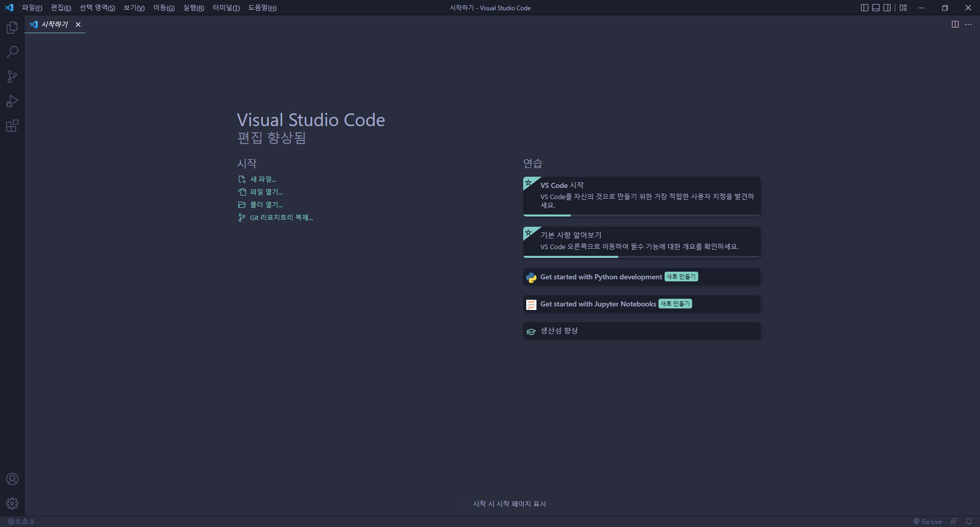Click the Jupyter logo icon
980x527 pixels.
531,304
